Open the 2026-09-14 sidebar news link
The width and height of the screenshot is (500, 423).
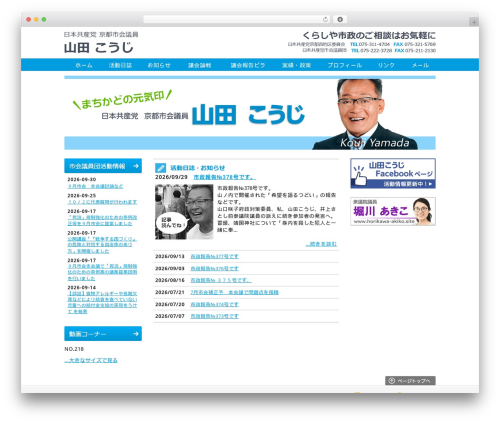102,302
